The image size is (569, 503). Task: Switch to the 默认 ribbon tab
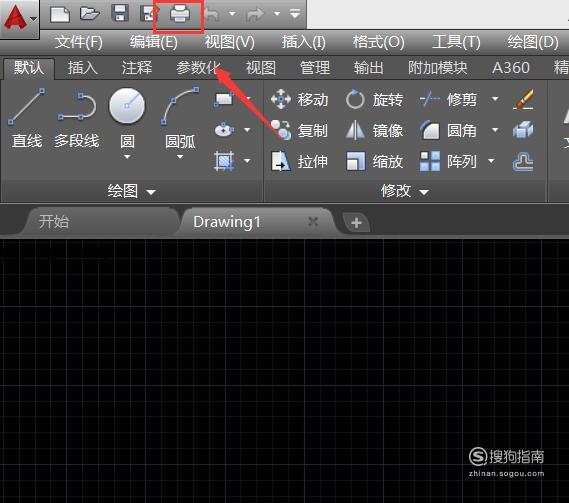pyautogui.click(x=29, y=68)
